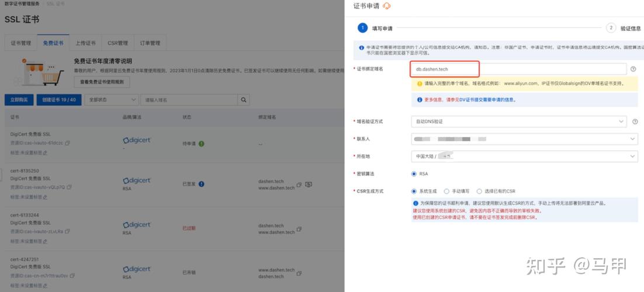Copy resource ID cas-ivauto-vQLp7Q
Image resolution: width=644 pixels, height=292 pixels.
point(69,187)
